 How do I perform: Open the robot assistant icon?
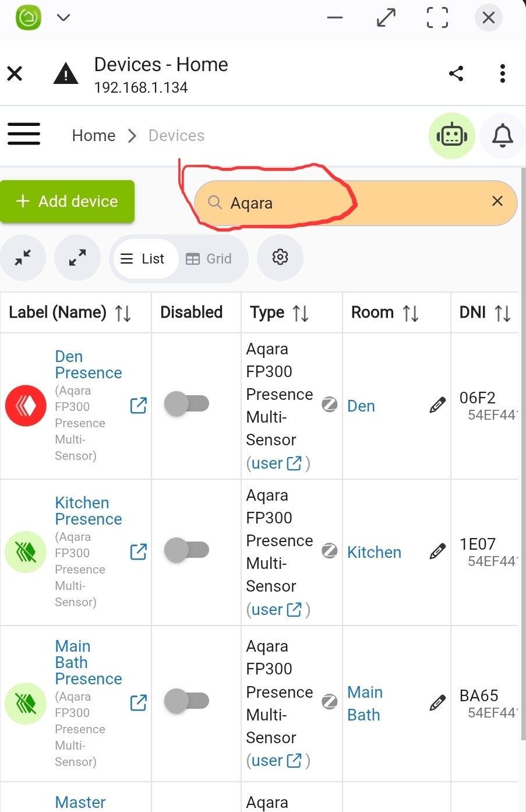click(x=452, y=136)
